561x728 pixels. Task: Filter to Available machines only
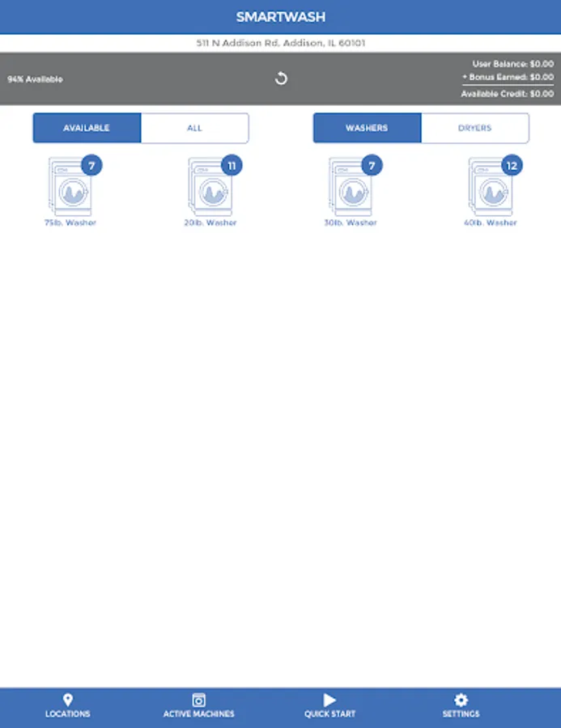(87, 128)
